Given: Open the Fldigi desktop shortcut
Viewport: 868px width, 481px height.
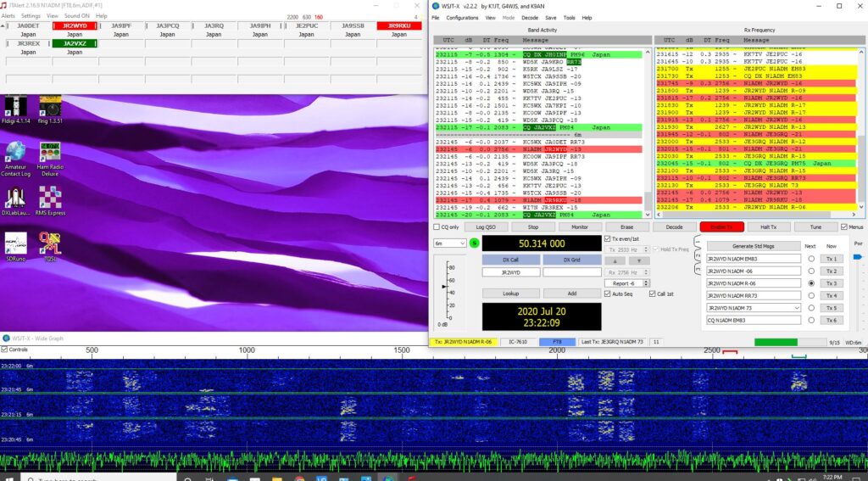Looking at the screenshot, I should pos(15,110).
